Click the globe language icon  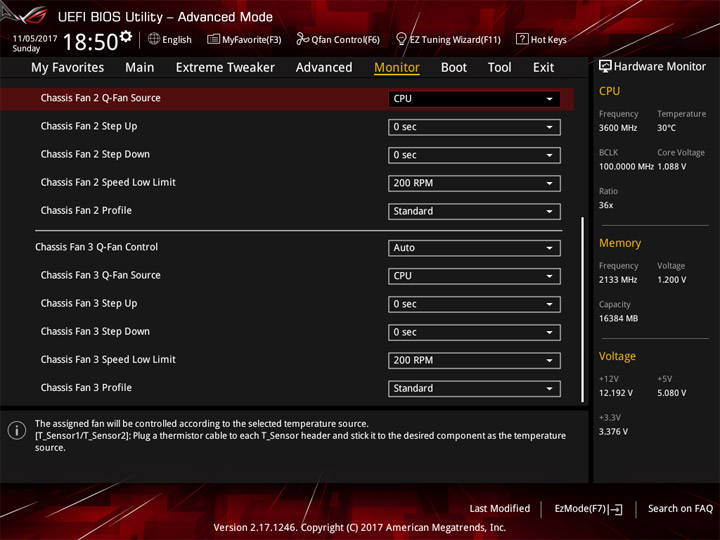point(154,39)
